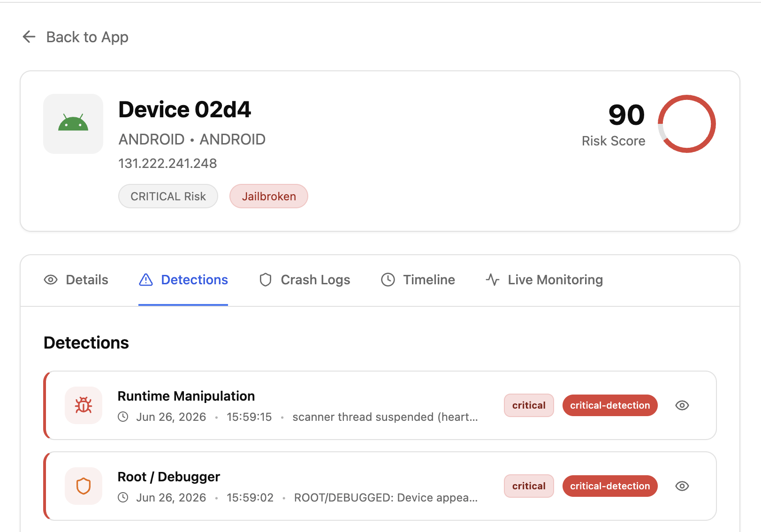Viewport: 761px width, 532px height.
Task: Click the shield icon beside Crash Logs
Action: [266, 280]
